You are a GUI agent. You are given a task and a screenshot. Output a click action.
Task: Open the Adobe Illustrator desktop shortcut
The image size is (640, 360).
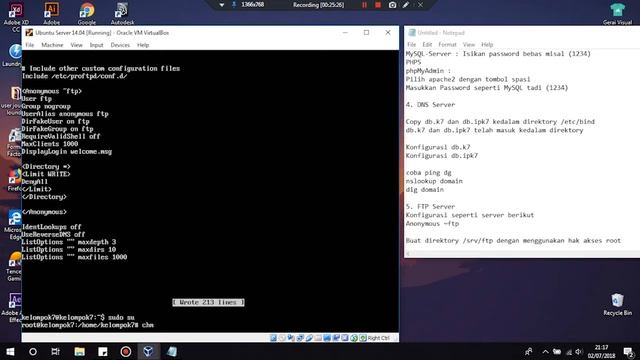pyautogui.click(x=51, y=13)
